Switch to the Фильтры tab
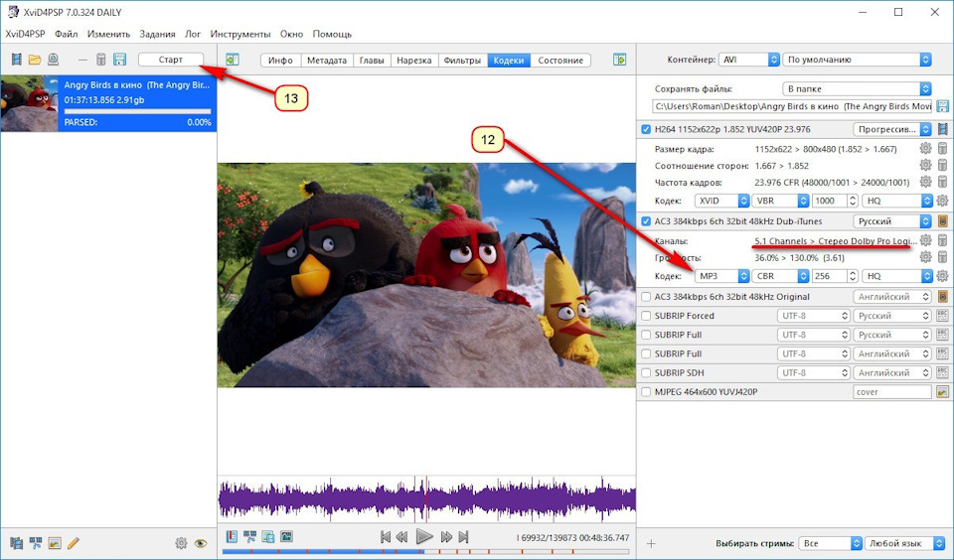 462,61
